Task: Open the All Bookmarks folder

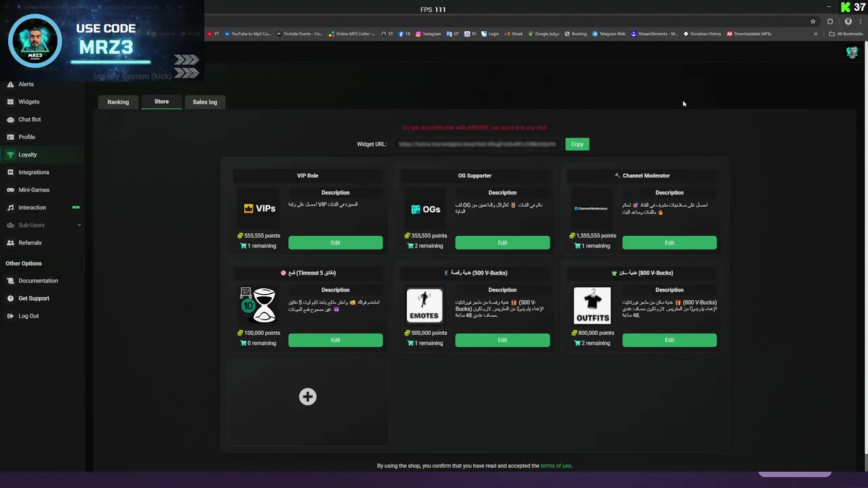Action: click(x=846, y=33)
